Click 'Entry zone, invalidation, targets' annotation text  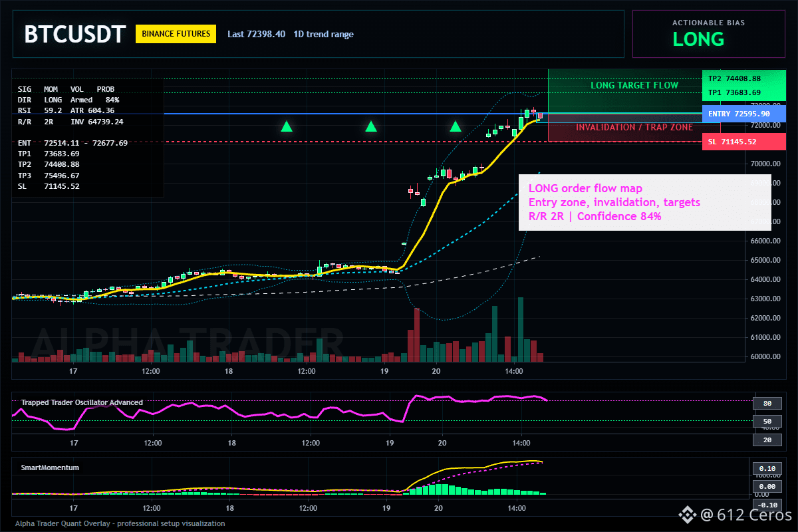(614, 202)
